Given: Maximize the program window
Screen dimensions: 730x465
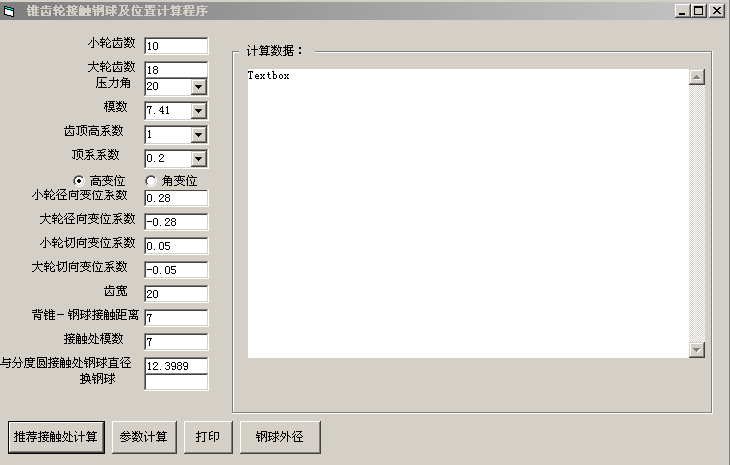Looking at the screenshot, I should pyautogui.click(x=698, y=11).
